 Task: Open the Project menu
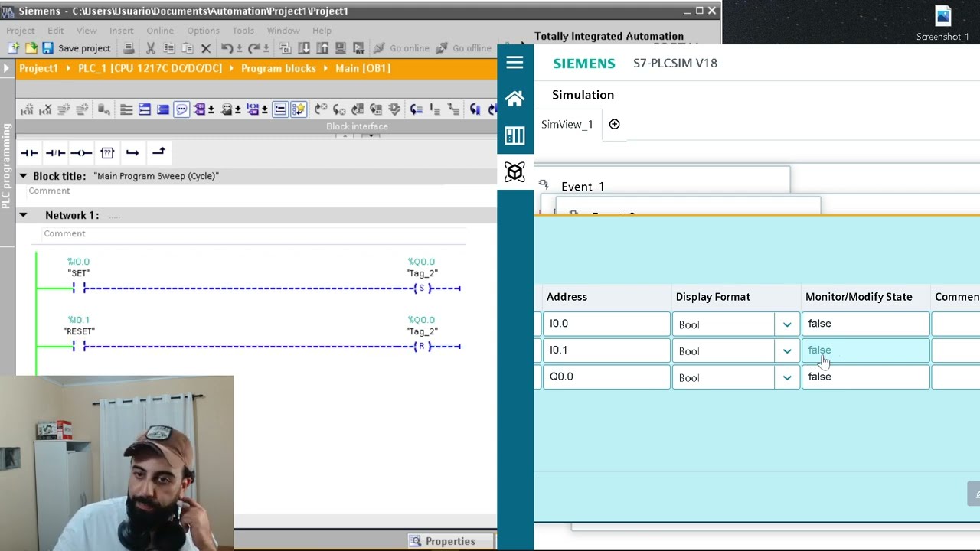coord(21,31)
